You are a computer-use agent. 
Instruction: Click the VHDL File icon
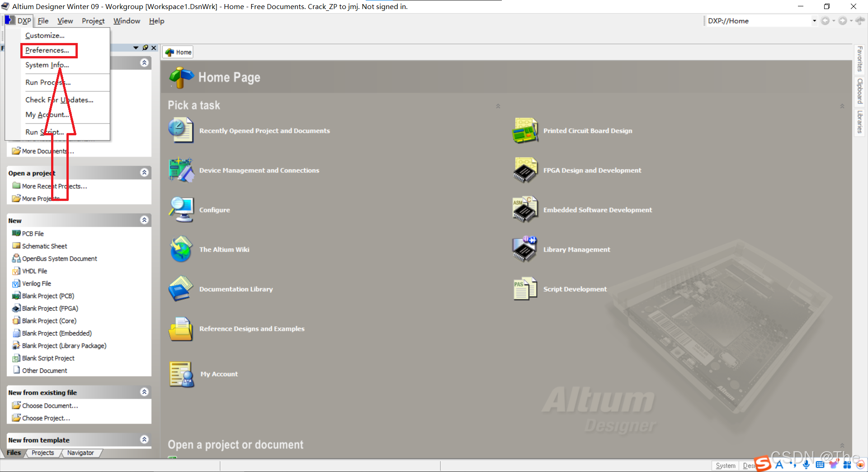pyautogui.click(x=16, y=271)
